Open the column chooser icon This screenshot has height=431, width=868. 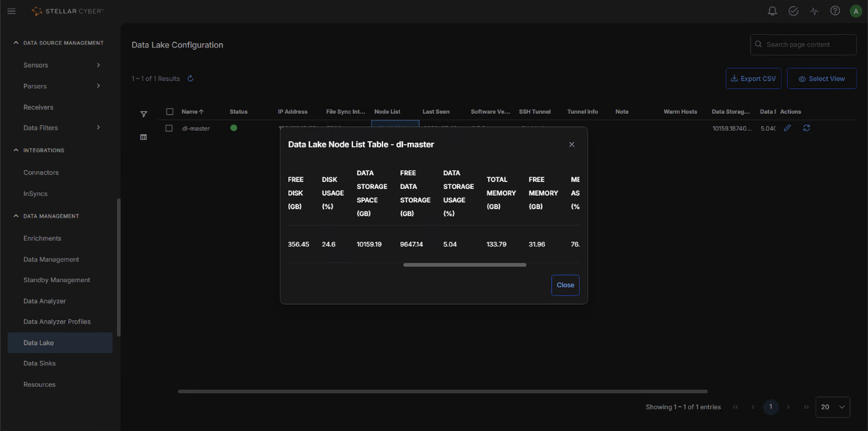pyautogui.click(x=143, y=137)
